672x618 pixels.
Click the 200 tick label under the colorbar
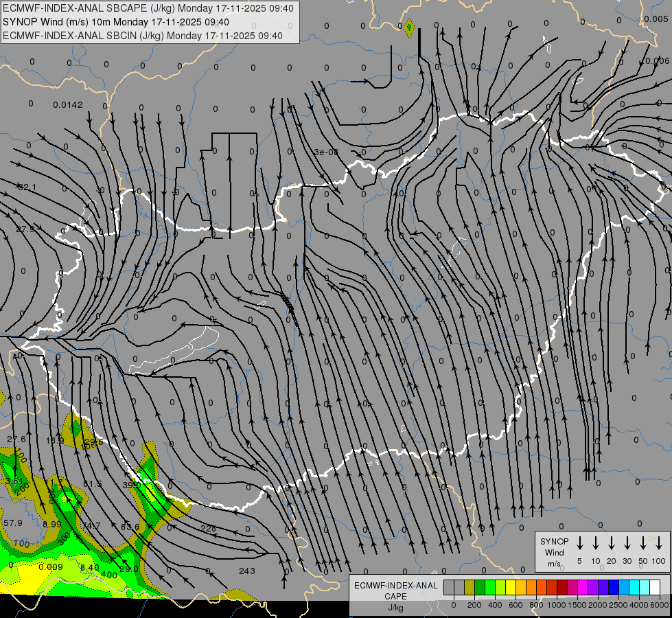click(x=474, y=605)
